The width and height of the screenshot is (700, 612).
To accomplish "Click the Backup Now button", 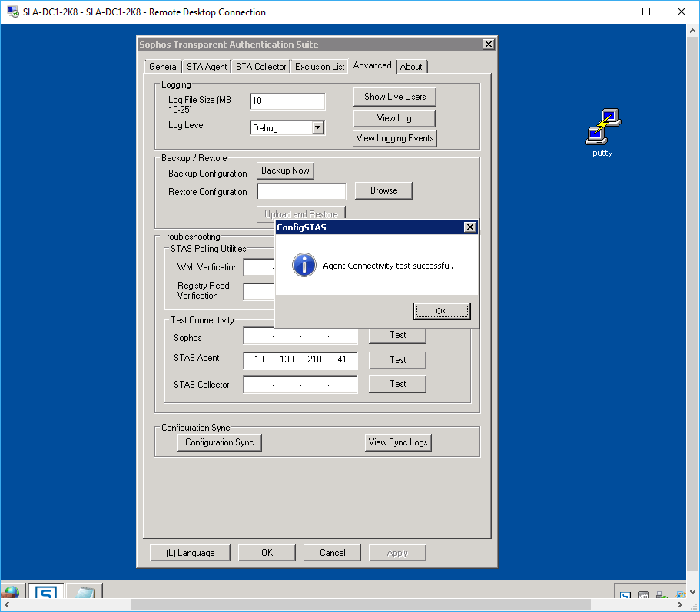I will (x=285, y=170).
